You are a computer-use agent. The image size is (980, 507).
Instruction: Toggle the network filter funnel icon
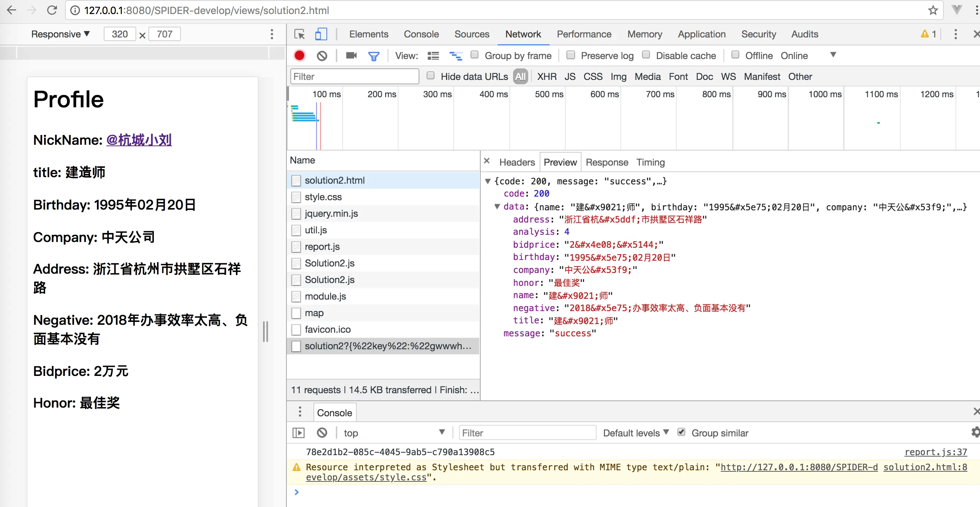pos(374,56)
